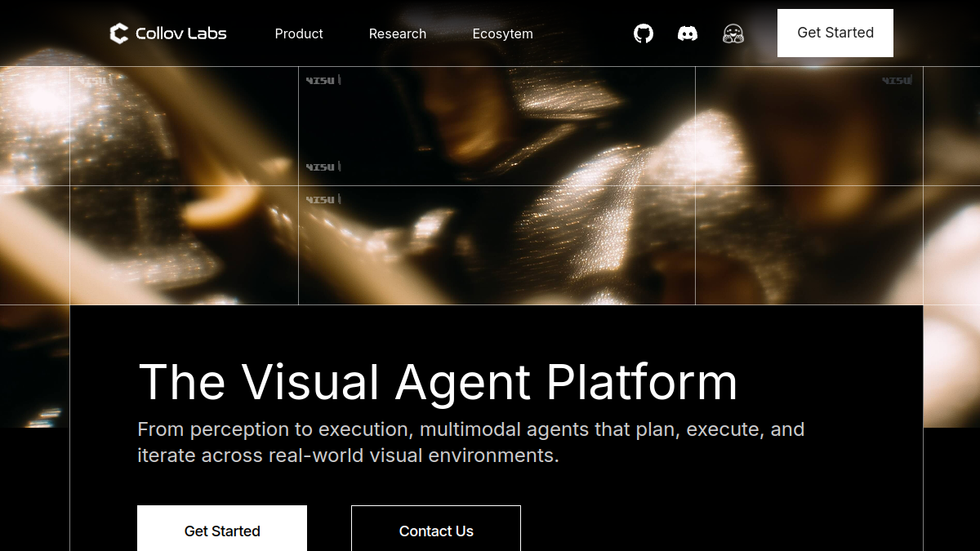Open the Hugging Face icon link
Viewport: 980px width, 551px height.
tap(733, 33)
